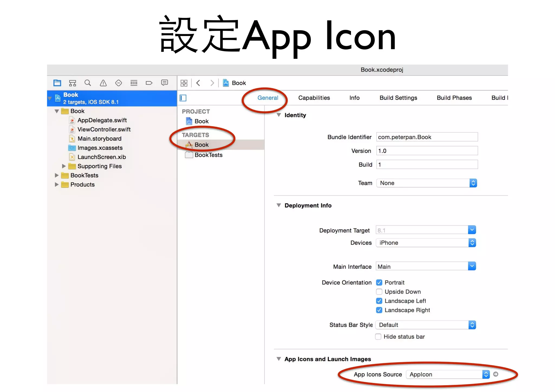Go forward with the right arrow
555x392 pixels.
[212, 83]
